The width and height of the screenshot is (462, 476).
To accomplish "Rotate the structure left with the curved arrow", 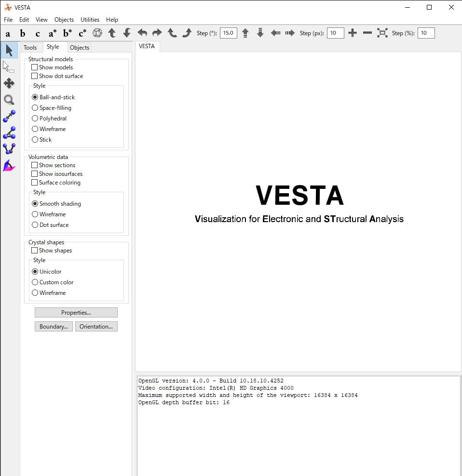I will [142, 33].
